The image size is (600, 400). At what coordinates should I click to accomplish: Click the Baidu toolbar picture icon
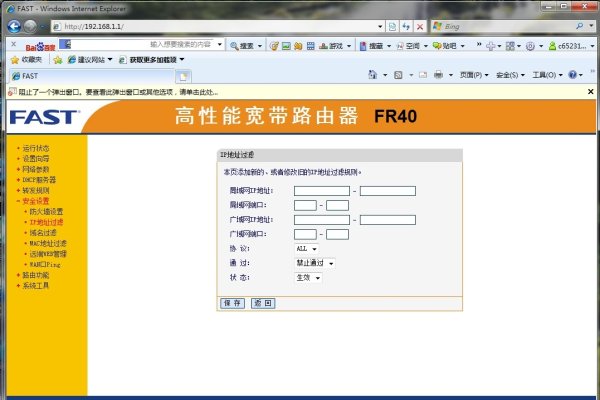tap(286, 46)
